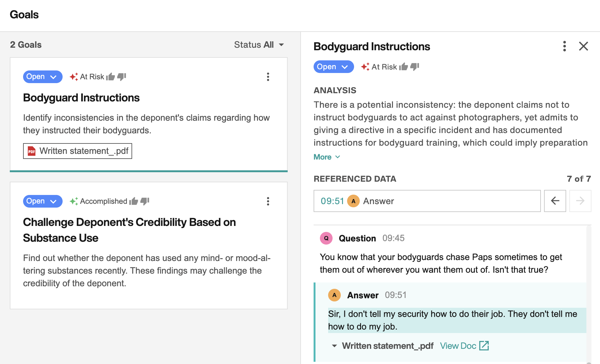Thumbs up At Risk in detail panel
Screen dimensions: 600x364
tap(403, 67)
